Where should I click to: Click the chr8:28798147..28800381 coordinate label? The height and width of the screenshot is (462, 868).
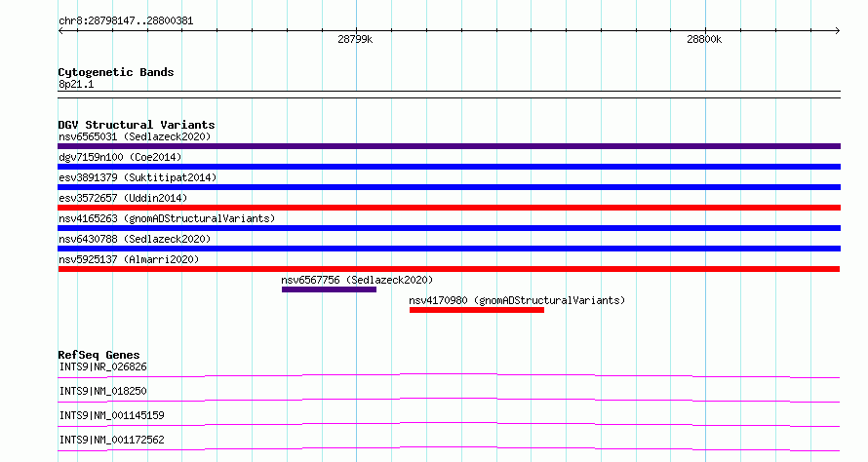pyautogui.click(x=126, y=21)
